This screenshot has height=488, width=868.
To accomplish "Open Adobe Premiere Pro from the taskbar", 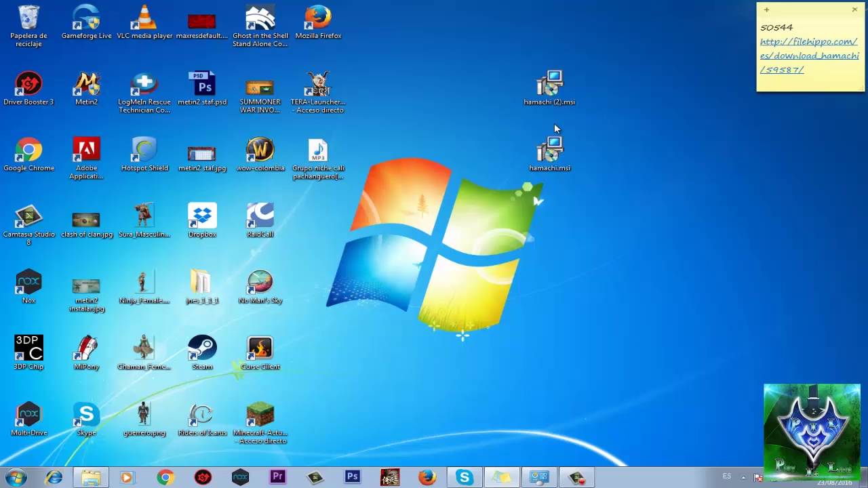I will point(277,477).
